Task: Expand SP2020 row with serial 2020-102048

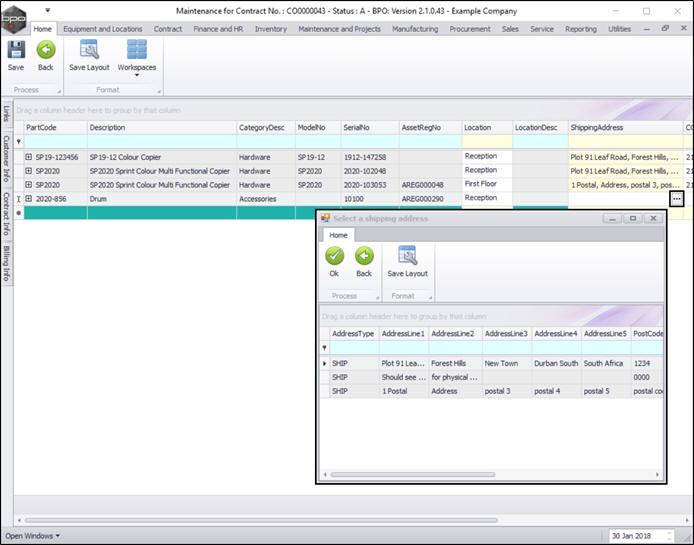Action: coord(29,171)
